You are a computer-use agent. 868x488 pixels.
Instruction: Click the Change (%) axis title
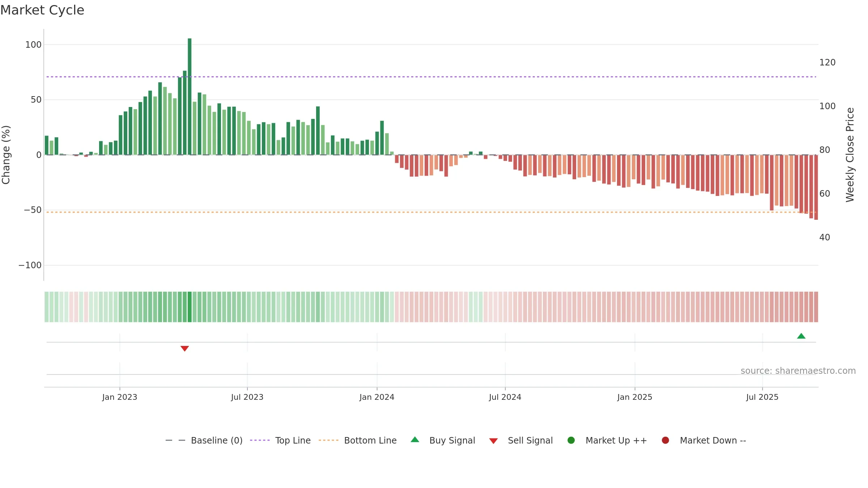tap(6, 155)
